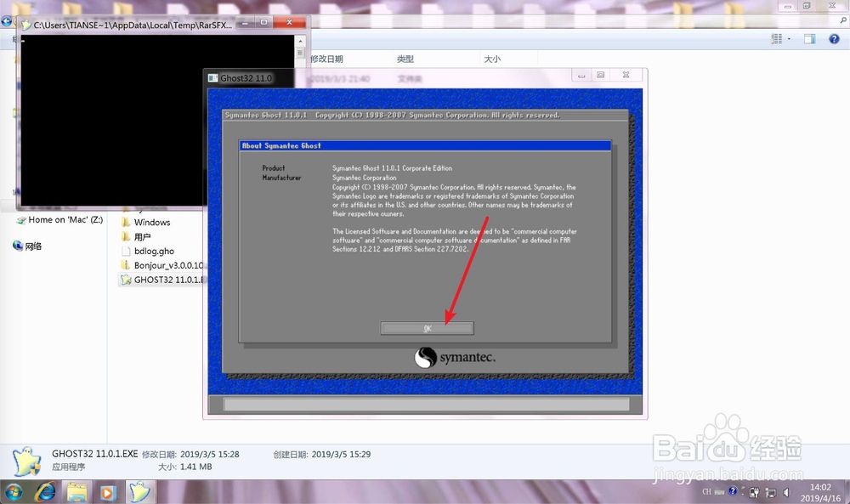Click tray keyboard input icon
The width and height of the screenshot is (850, 504).
[719, 492]
